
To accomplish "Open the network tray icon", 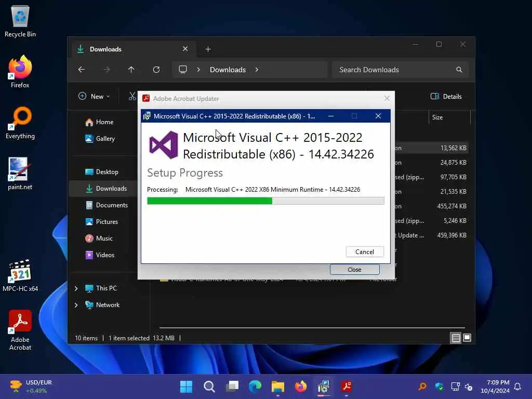I will tap(455, 387).
